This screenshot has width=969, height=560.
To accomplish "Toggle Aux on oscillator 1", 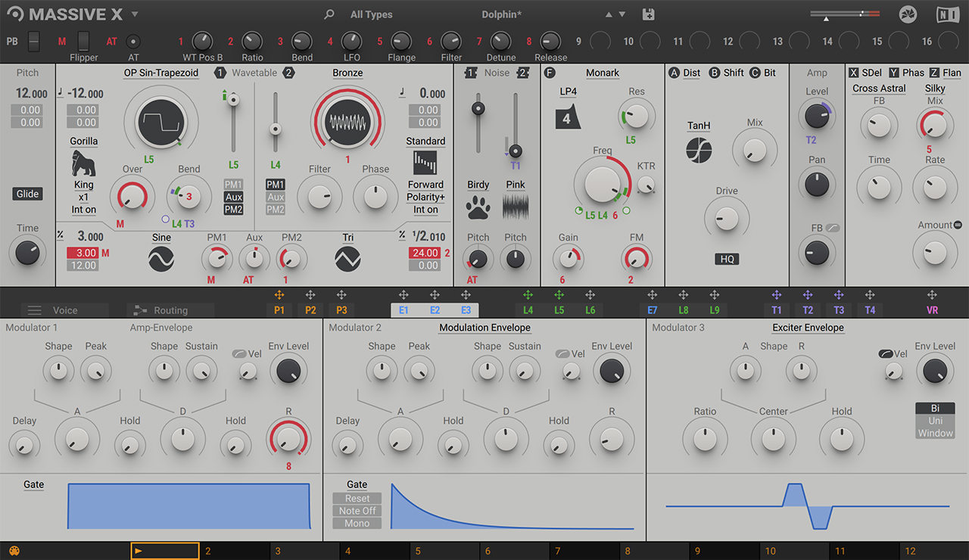I will [x=234, y=197].
